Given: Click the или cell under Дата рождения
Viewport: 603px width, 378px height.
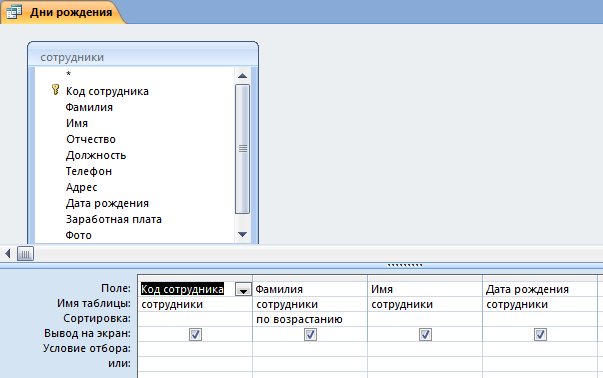Looking at the screenshot, I should click(x=540, y=364).
